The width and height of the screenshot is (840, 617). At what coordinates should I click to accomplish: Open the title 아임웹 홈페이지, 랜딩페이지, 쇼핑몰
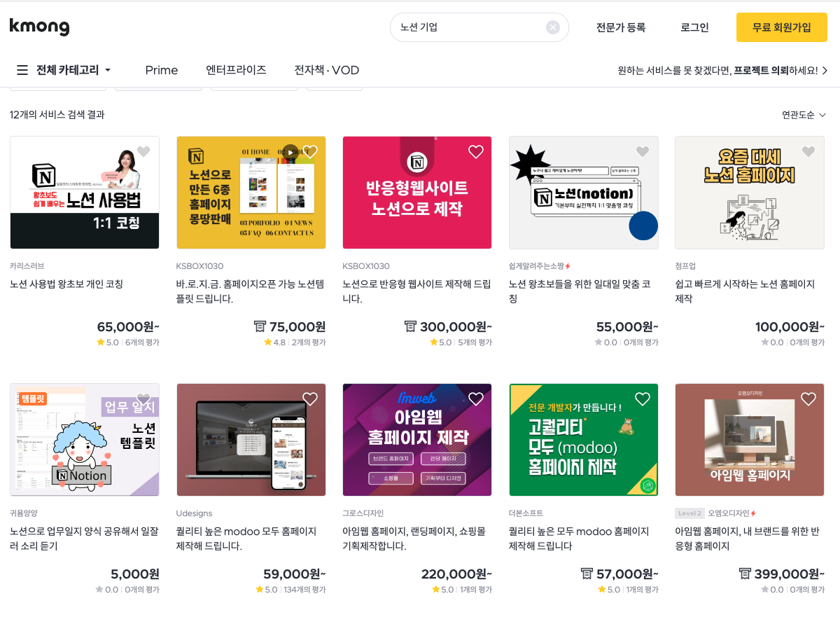pyautogui.click(x=414, y=539)
